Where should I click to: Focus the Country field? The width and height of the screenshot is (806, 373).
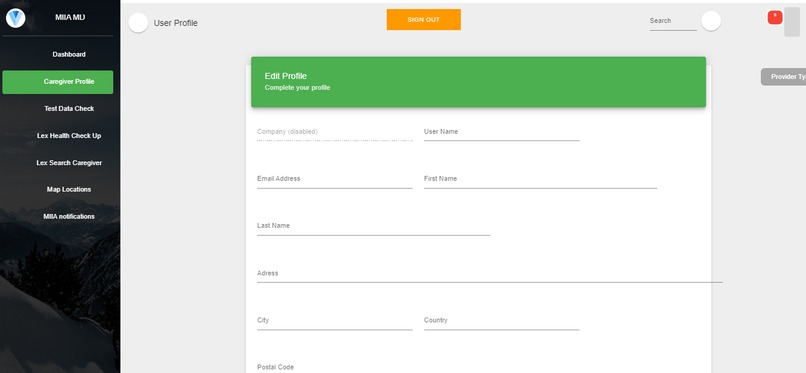pyautogui.click(x=501, y=322)
